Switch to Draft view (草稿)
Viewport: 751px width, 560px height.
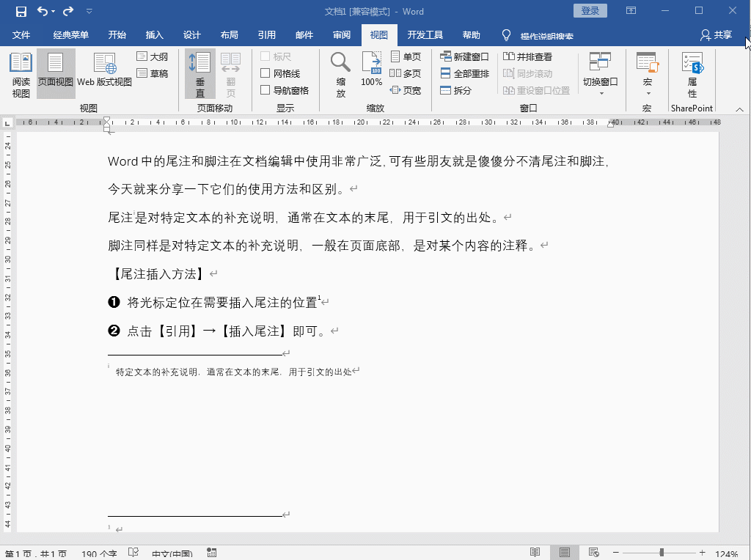(x=153, y=73)
